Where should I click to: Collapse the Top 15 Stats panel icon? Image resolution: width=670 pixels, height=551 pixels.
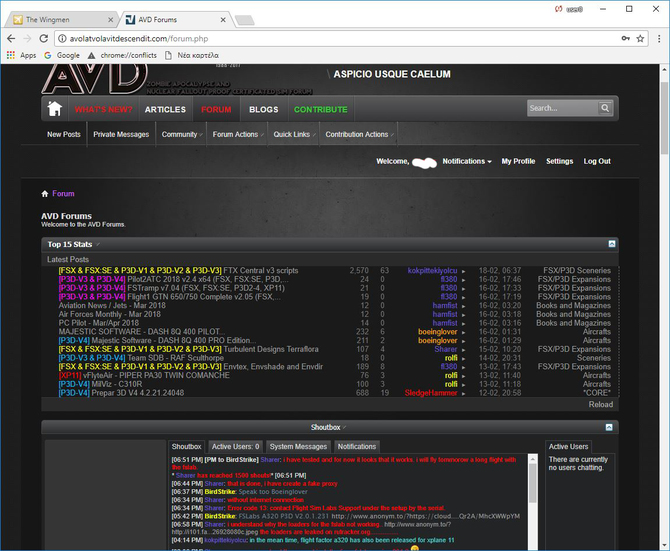(612, 244)
